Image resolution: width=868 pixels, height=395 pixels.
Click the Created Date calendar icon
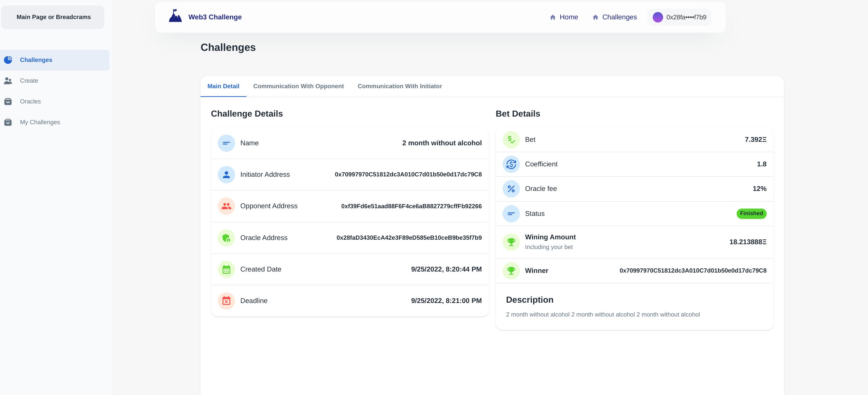pyautogui.click(x=226, y=269)
